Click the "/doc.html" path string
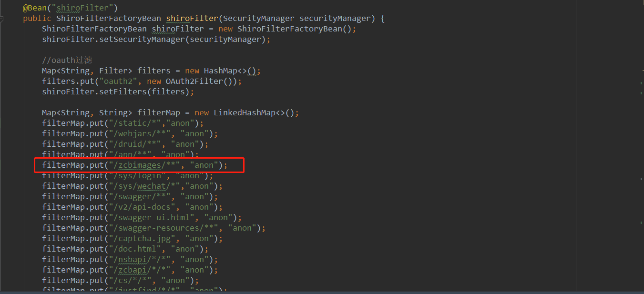The width and height of the screenshot is (644, 294). tap(135, 249)
